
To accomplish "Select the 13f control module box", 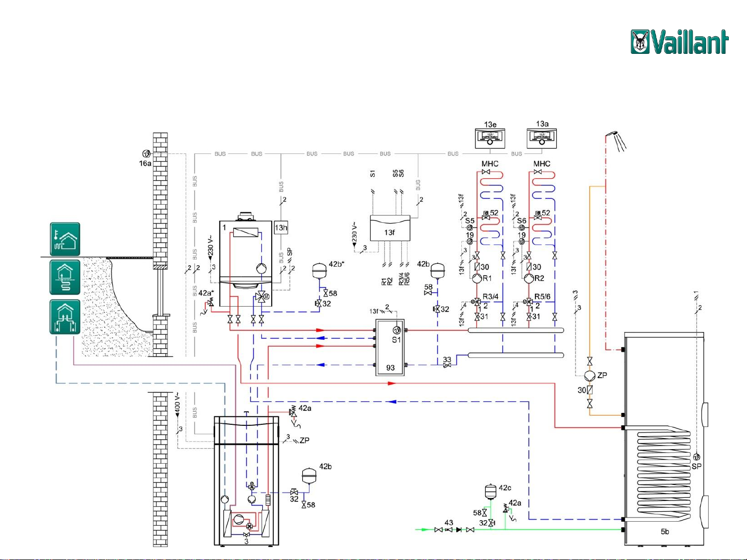I will click(390, 228).
